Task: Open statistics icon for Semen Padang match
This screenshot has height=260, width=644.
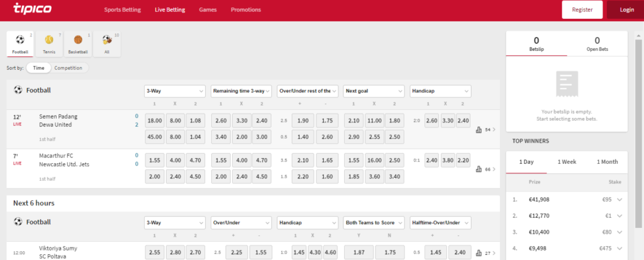Action: (479, 129)
